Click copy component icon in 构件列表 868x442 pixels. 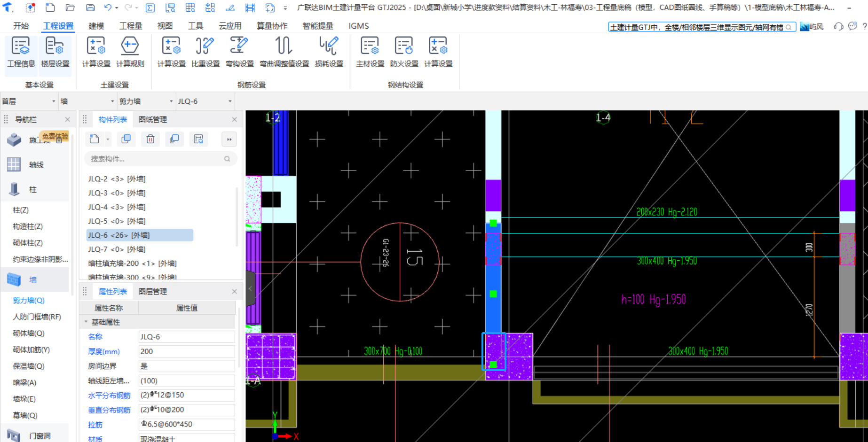pos(126,139)
